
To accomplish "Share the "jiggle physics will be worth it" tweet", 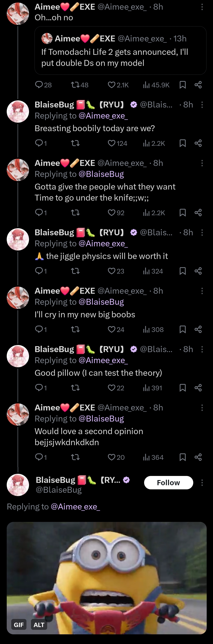I will (x=198, y=271).
